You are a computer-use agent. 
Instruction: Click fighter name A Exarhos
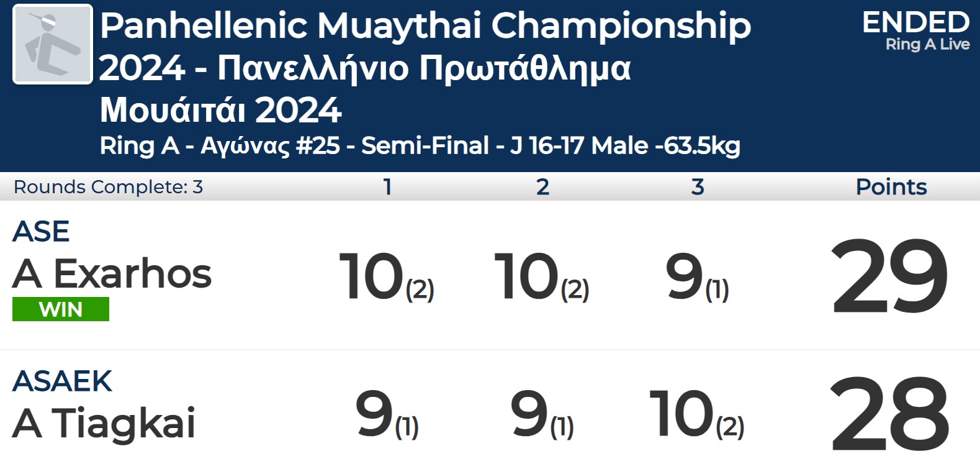[x=112, y=274]
